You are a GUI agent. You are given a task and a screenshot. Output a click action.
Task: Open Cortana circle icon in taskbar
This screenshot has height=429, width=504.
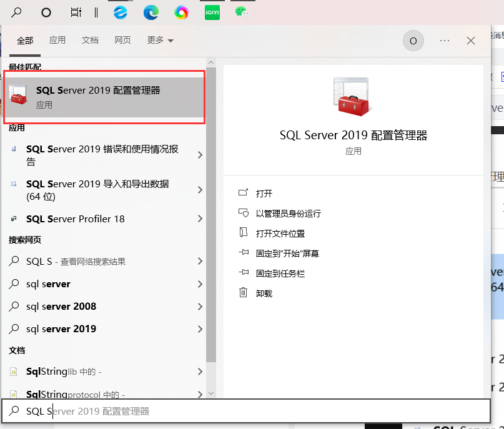click(46, 12)
